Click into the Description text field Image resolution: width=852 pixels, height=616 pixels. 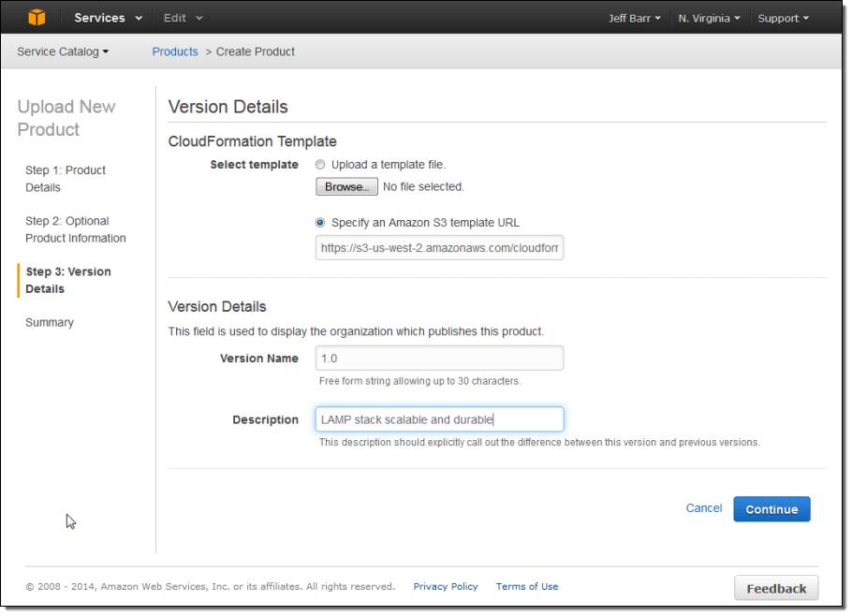pyautogui.click(x=439, y=419)
